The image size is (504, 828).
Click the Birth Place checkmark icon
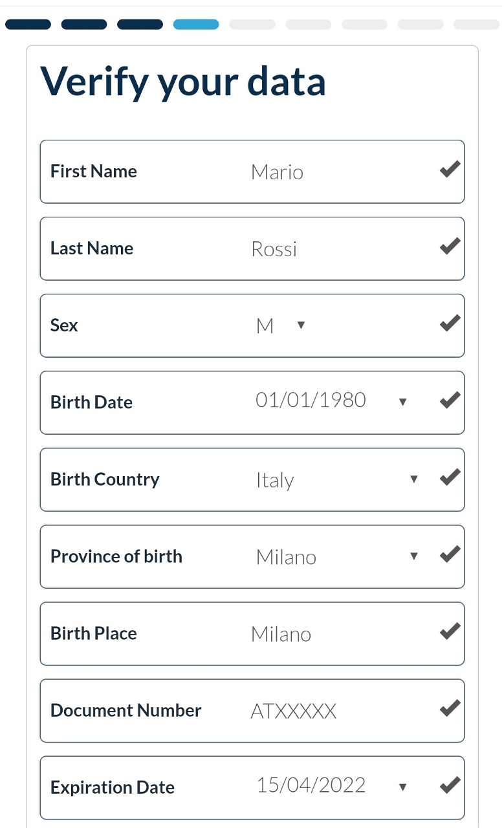[x=450, y=632]
